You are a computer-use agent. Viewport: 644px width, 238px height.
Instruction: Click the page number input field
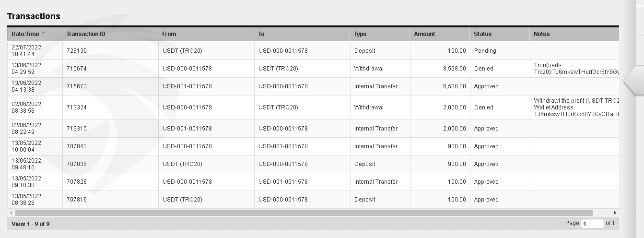[592, 224]
